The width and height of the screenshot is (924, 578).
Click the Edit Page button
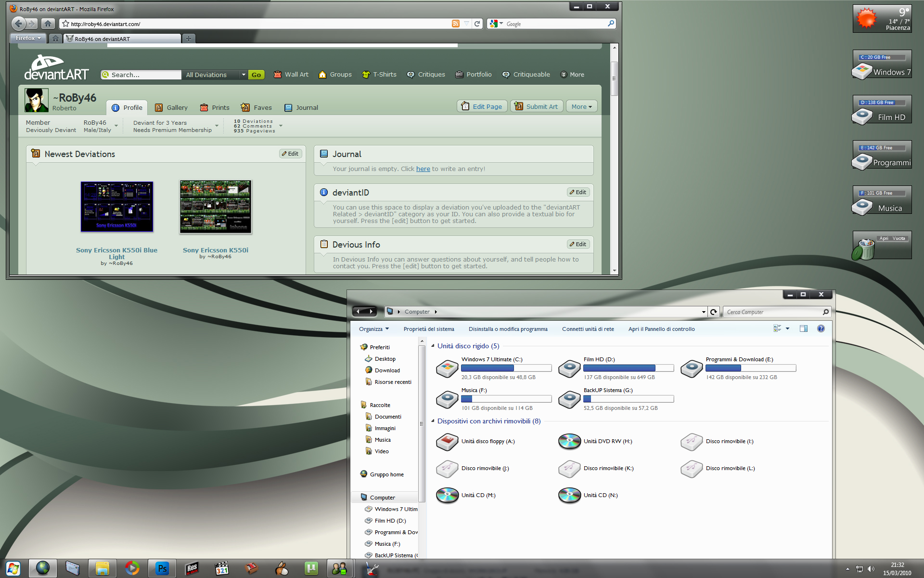[x=482, y=106]
